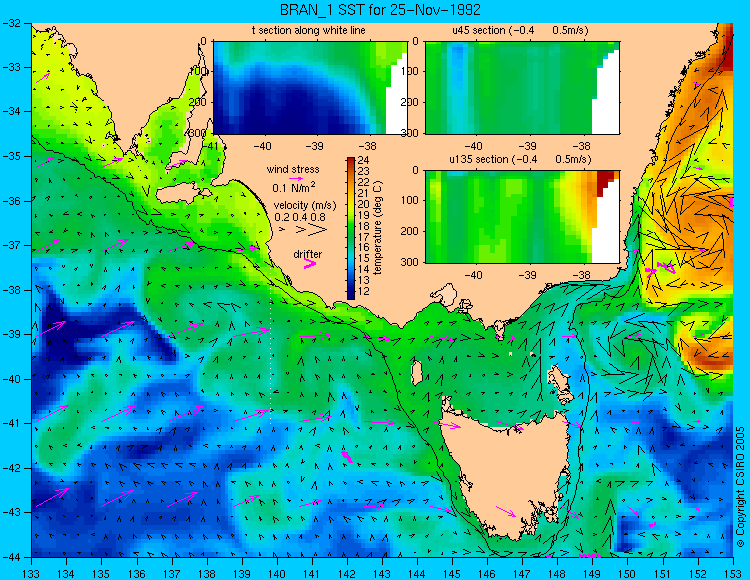Select the "0.1 N/m²" legend value

click(x=294, y=187)
